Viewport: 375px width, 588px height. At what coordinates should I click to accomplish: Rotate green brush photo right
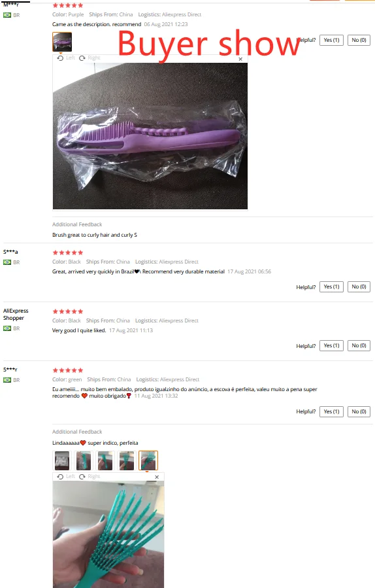(90, 476)
